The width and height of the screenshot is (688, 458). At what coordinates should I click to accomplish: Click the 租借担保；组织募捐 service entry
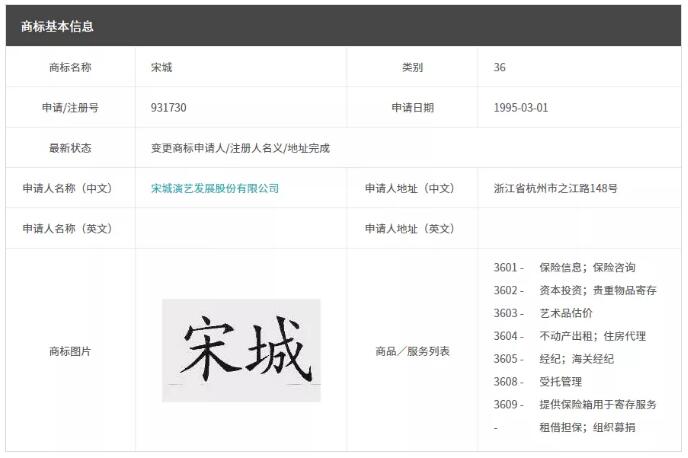tap(586, 427)
